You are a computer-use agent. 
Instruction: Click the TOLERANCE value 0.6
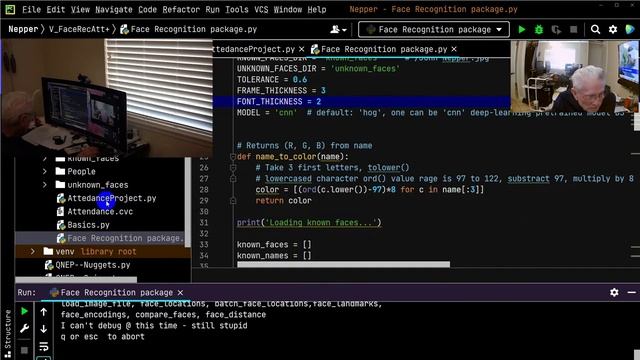point(300,80)
